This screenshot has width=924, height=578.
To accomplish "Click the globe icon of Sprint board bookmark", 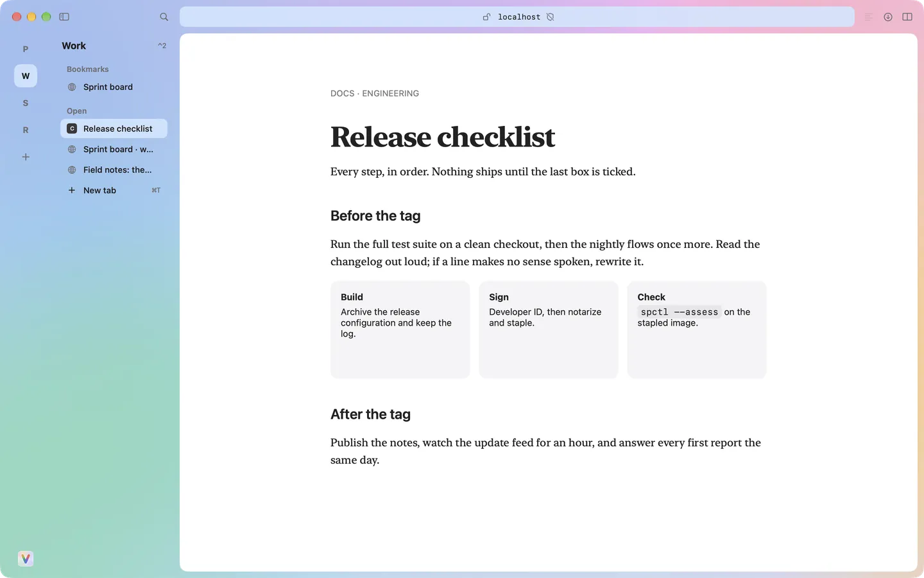I will click(x=72, y=87).
